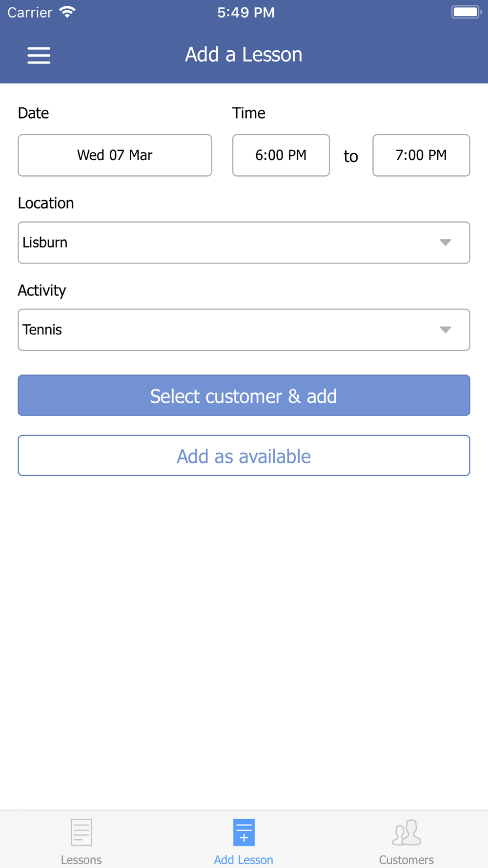
Task: Change the Wed 07 Mar date
Action: tap(115, 155)
